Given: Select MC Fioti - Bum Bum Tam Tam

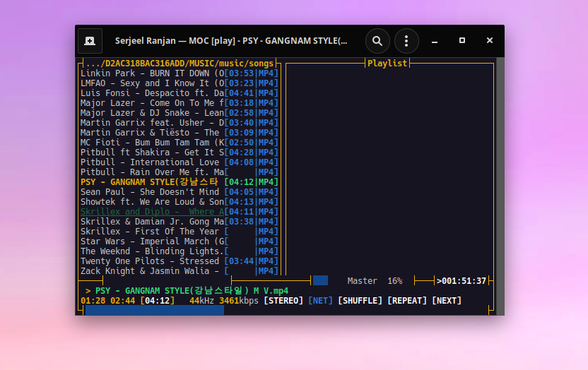Looking at the screenshot, I should tap(180, 143).
